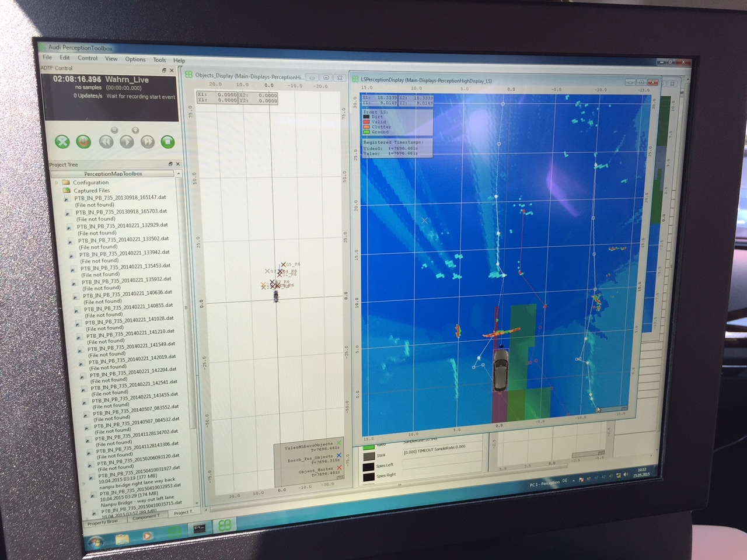Select file PTB_IN_PB_735_20140221_133942.dat

coord(125,254)
